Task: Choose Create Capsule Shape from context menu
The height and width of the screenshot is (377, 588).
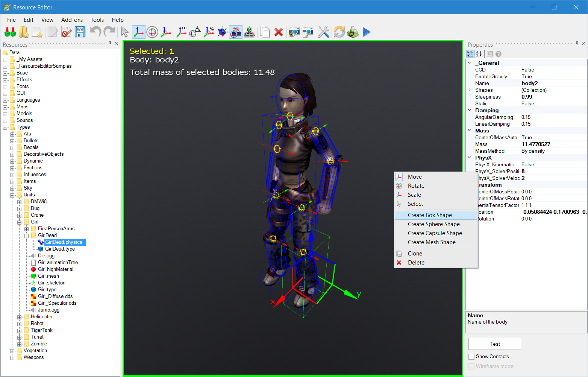Action: tap(435, 233)
